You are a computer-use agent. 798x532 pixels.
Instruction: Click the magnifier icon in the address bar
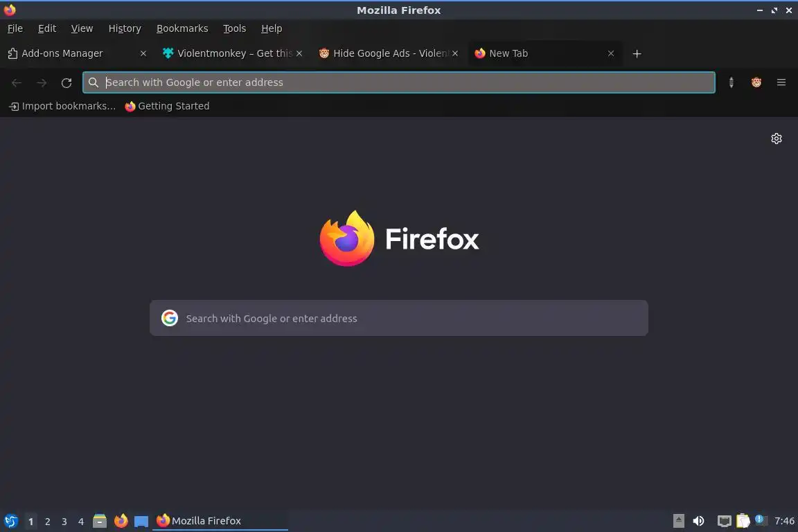(93, 82)
